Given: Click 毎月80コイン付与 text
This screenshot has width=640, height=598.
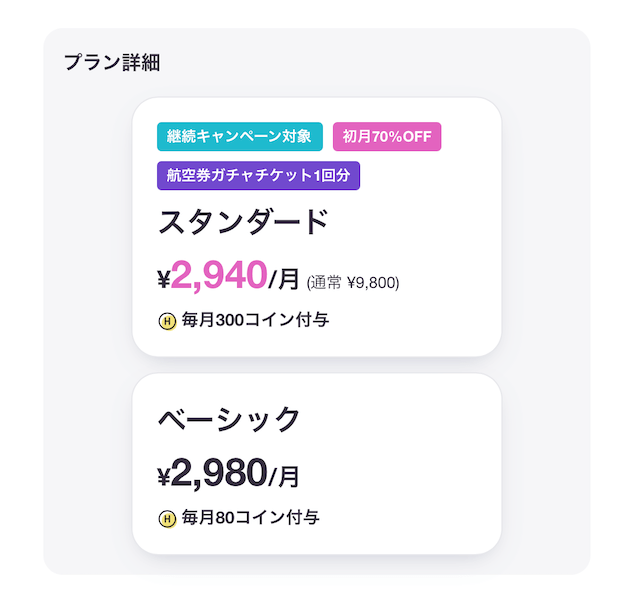Looking at the screenshot, I should [250, 517].
